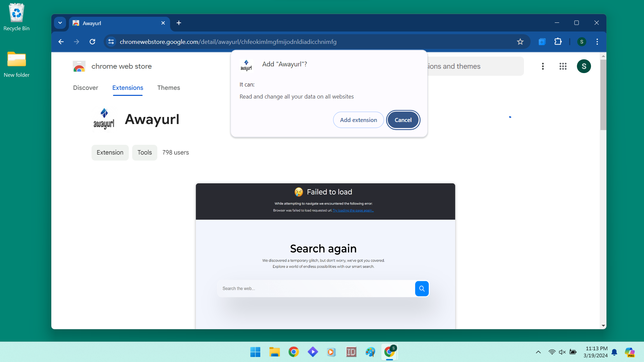Open Chrome three-dot menu

[x=597, y=42]
